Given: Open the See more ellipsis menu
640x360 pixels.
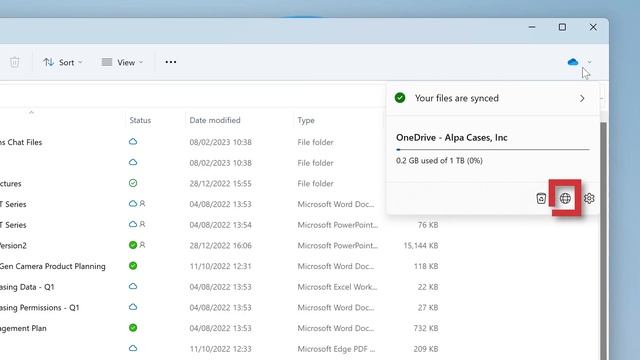Looking at the screenshot, I should 171,62.
